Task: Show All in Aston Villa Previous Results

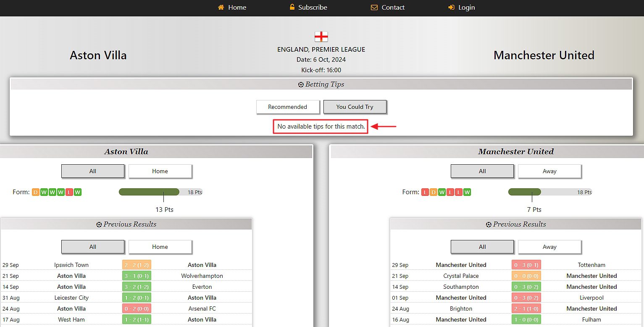Action: click(93, 247)
